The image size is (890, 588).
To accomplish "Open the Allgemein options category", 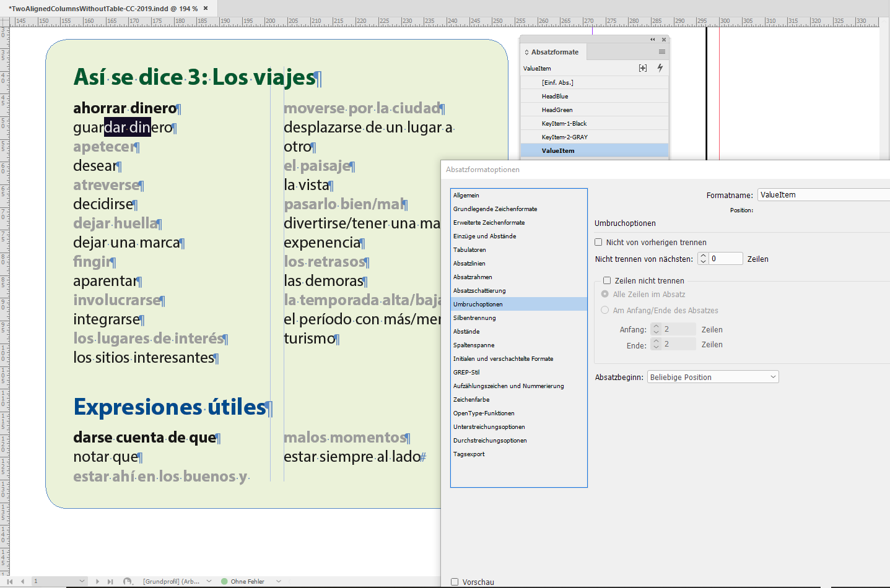I will [519, 195].
